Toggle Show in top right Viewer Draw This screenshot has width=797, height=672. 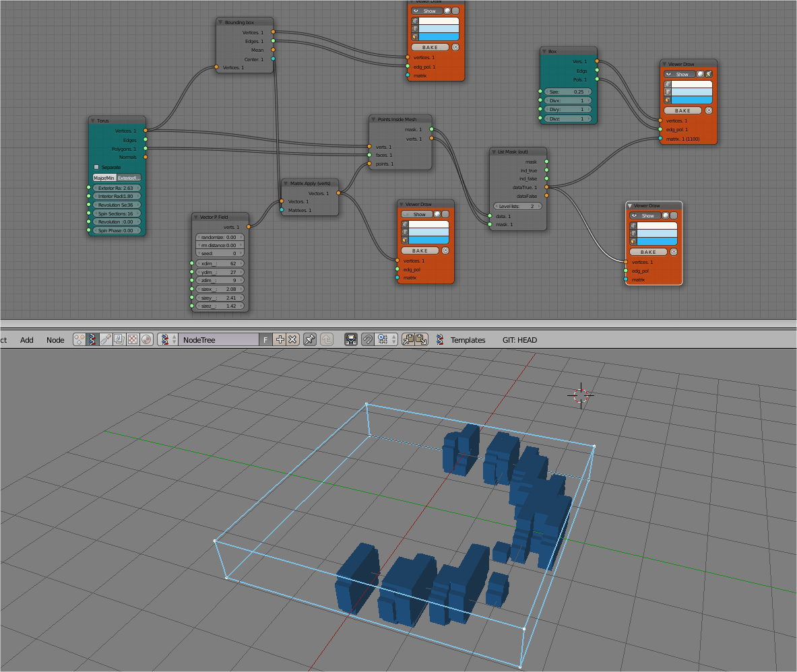tap(680, 74)
